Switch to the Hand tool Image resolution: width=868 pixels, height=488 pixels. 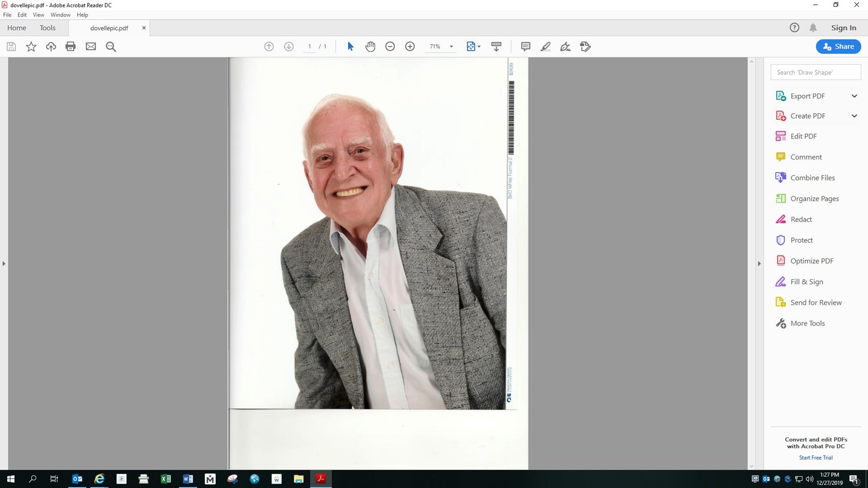(x=370, y=46)
